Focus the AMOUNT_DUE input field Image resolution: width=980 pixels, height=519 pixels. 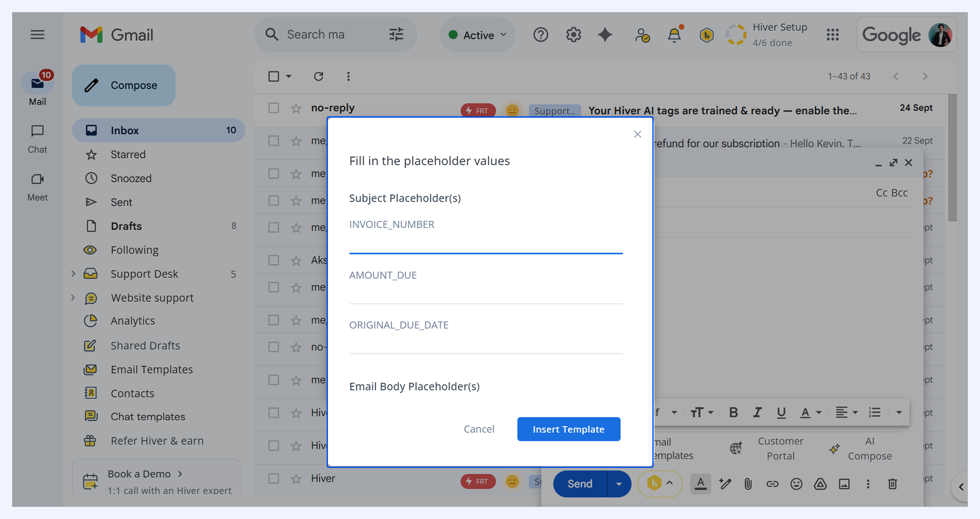click(486, 293)
